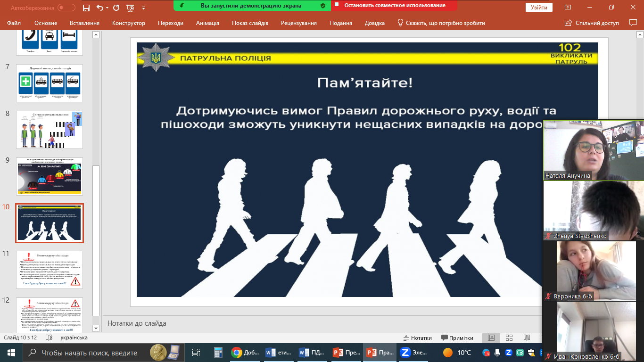Switch to Reading view icon
The width and height of the screenshot is (644, 362).
(527, 338)
